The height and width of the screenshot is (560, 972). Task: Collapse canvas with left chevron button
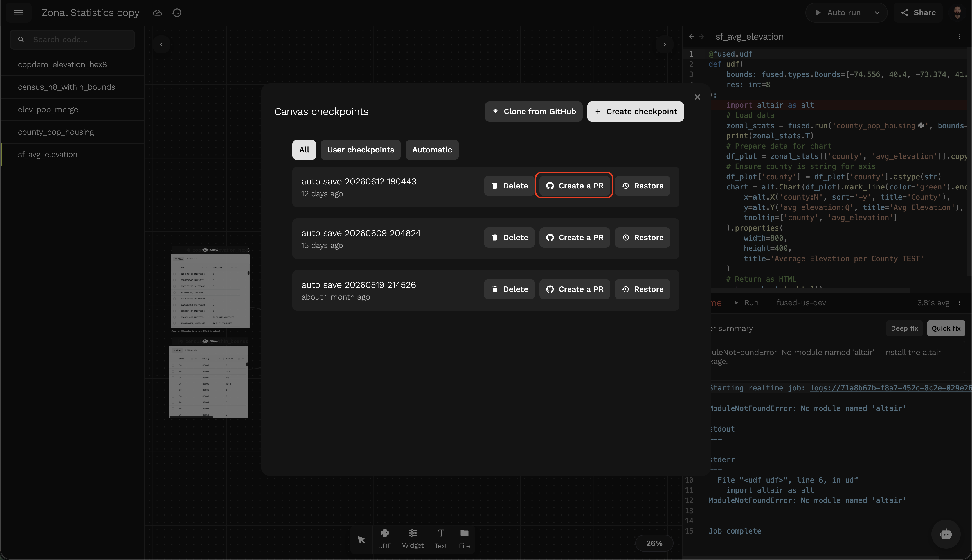click(161, 44)
